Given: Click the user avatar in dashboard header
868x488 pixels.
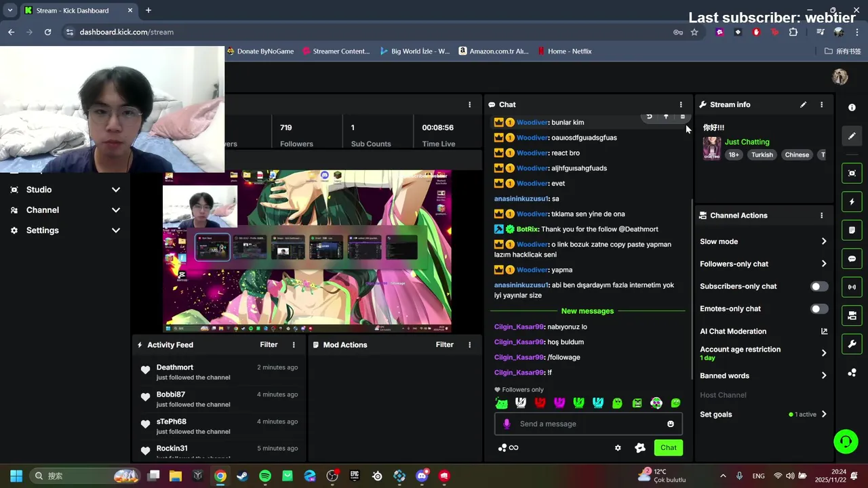Looking at the screenshot, I should pyautogui.click(x=840, y=77).
